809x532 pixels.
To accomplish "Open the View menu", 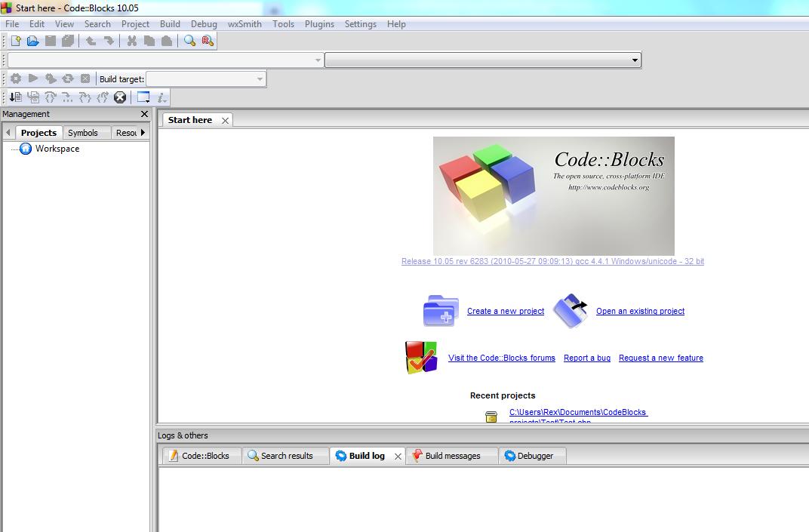I will coord(64,23).
